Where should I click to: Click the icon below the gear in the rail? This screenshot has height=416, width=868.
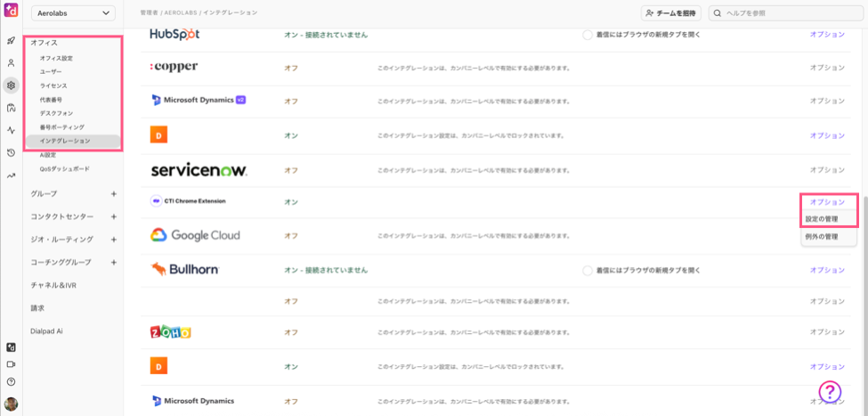point(11,108)
